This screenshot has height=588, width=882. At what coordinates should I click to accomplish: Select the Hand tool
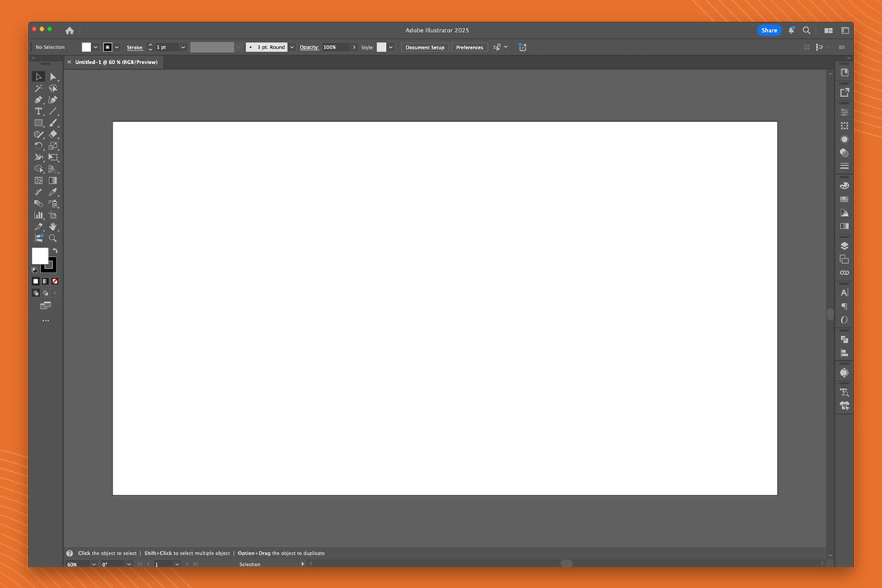pos(53,226)
